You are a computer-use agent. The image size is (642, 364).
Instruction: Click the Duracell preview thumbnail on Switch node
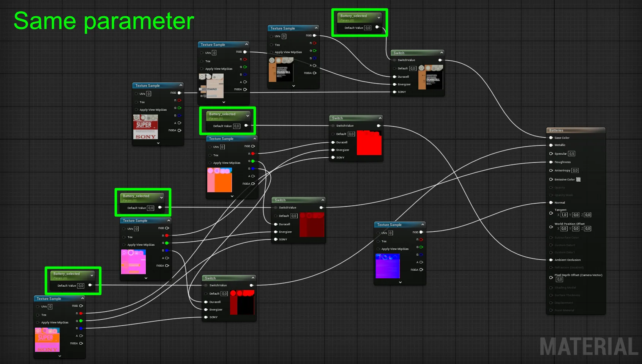[x=431, y=77]
